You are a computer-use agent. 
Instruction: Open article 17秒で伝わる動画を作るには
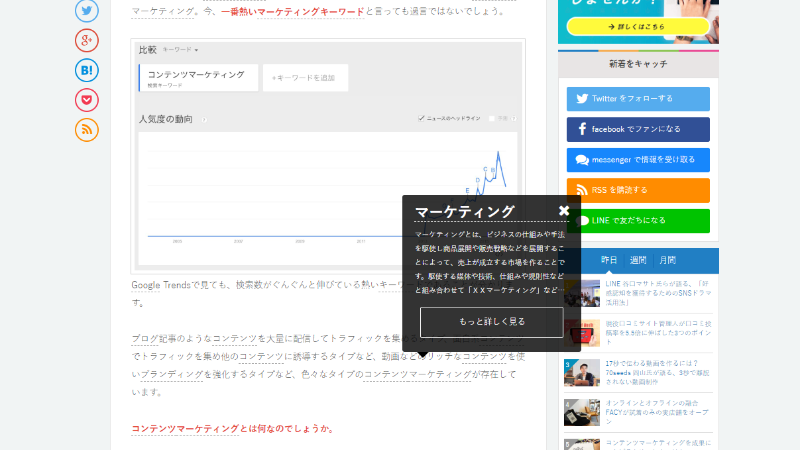pos(658,372)
